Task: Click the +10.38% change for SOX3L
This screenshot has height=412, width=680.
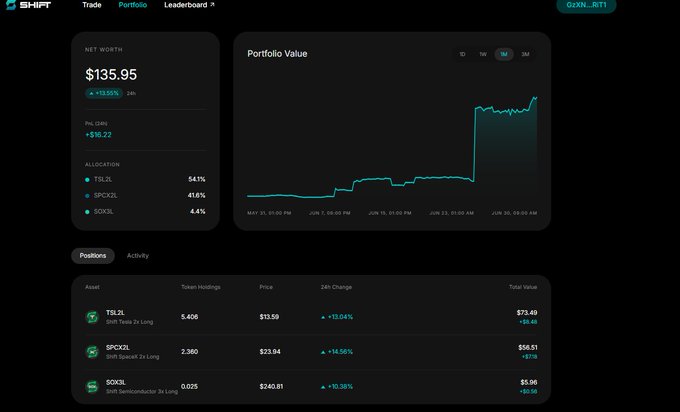Action: (x=337, y=386)
